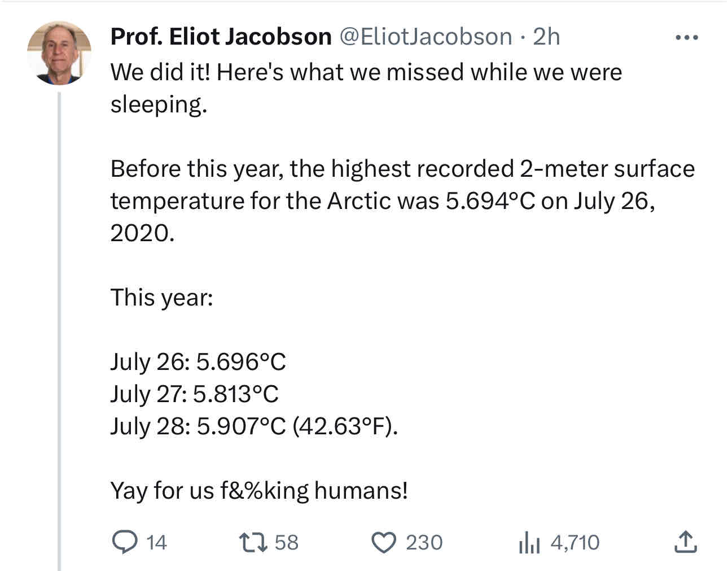Open the 2h timestamp permalink
The height and width of the screenshot is (571, 728).
click(x=546, y=37)
